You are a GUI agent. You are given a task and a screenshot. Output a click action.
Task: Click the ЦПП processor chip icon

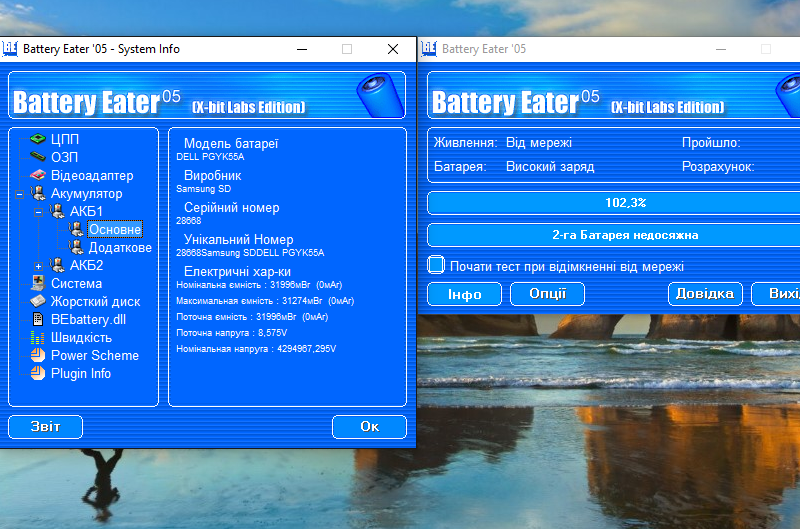38,139
